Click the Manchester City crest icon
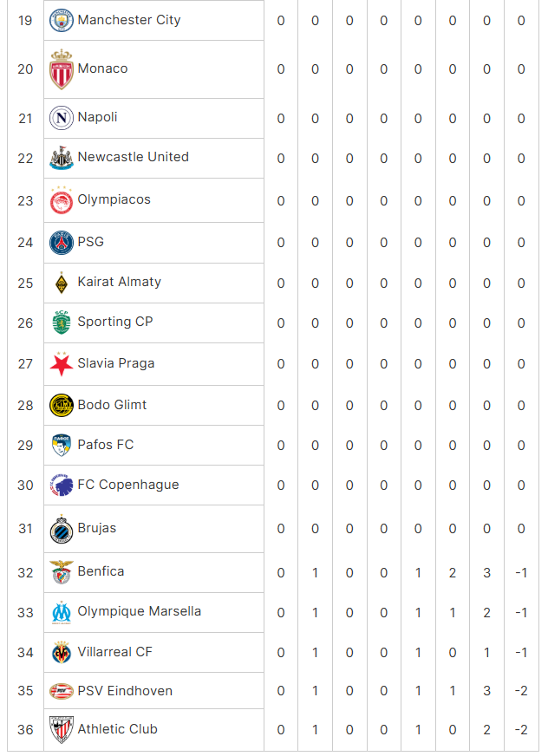The image size is (548, 756). (x=62, y=20)
